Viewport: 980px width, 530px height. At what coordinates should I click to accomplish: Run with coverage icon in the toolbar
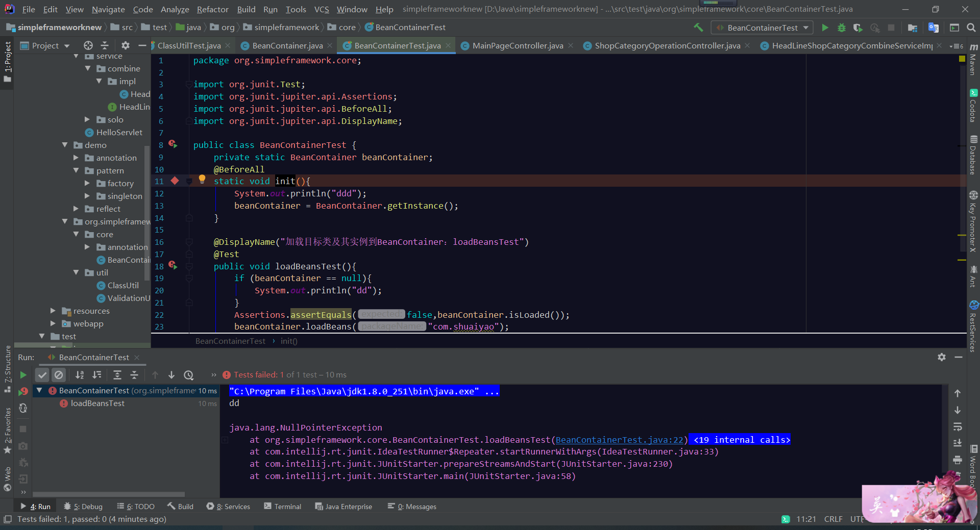[858, 28]
